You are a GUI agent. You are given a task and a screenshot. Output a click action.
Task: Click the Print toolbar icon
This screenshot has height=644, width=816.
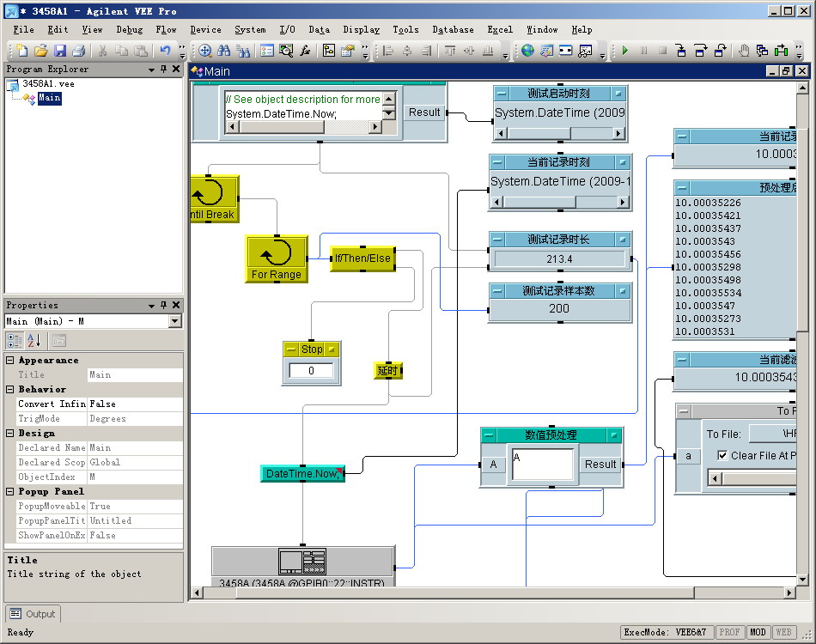[79, 51]
